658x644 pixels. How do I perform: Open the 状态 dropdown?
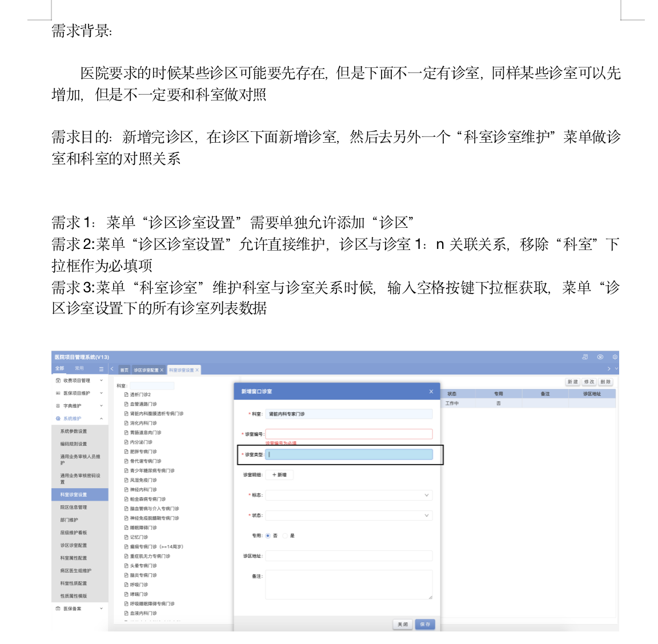(x=349, y=515)
